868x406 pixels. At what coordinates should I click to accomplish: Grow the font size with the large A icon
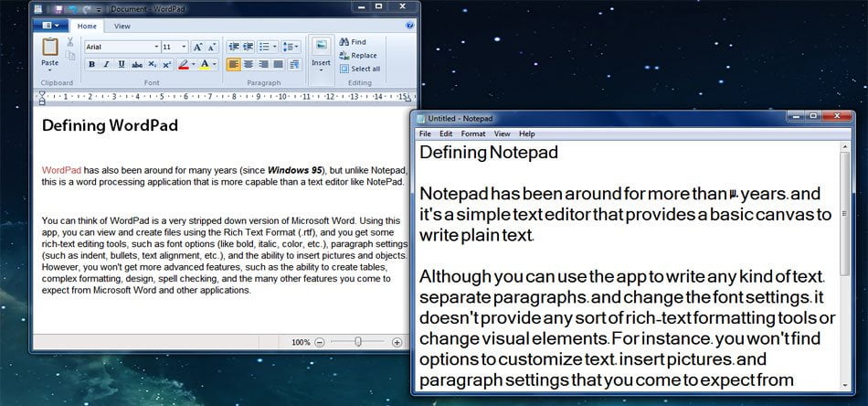click(x=197, y=47)
